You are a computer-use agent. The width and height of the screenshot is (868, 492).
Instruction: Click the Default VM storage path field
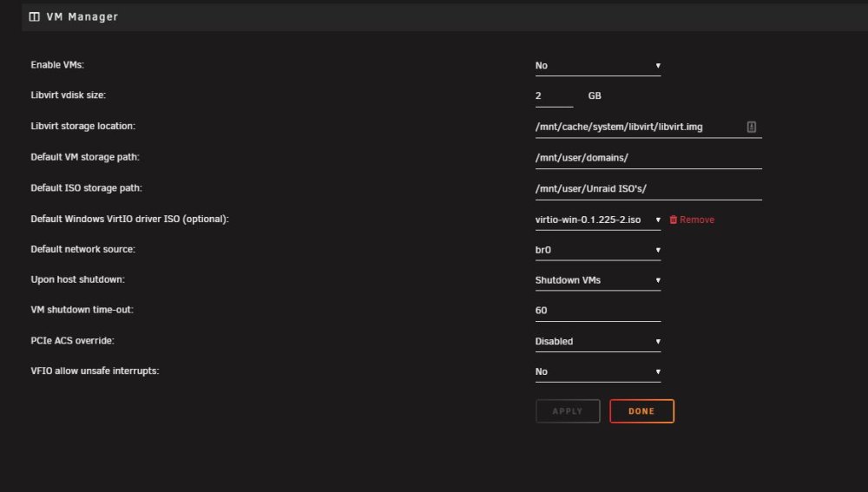pyautogui.click(x=648, y=158)
